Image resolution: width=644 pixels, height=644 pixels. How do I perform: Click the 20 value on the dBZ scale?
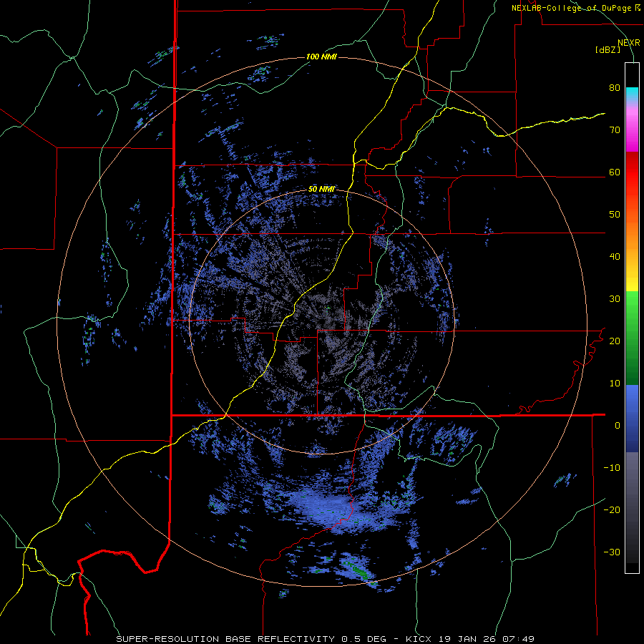(x=615, y=341)
